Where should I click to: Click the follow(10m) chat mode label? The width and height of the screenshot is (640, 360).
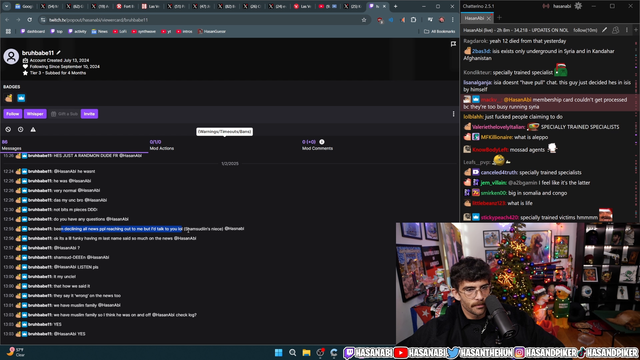coord(585,30)
